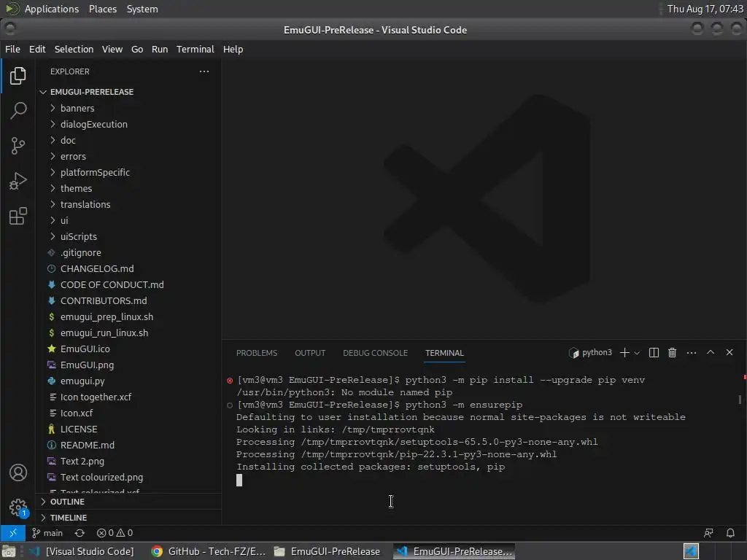Open .gitignore file
The height and width of the screenshot is (560, 747).
tap(80, 253)
